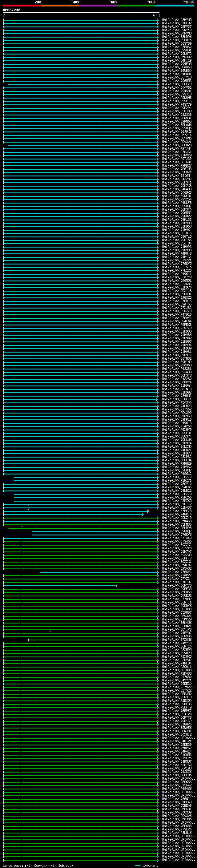Select the UniRef100_A4S779 label
The image size is (197, 868).
pos(177,104)
